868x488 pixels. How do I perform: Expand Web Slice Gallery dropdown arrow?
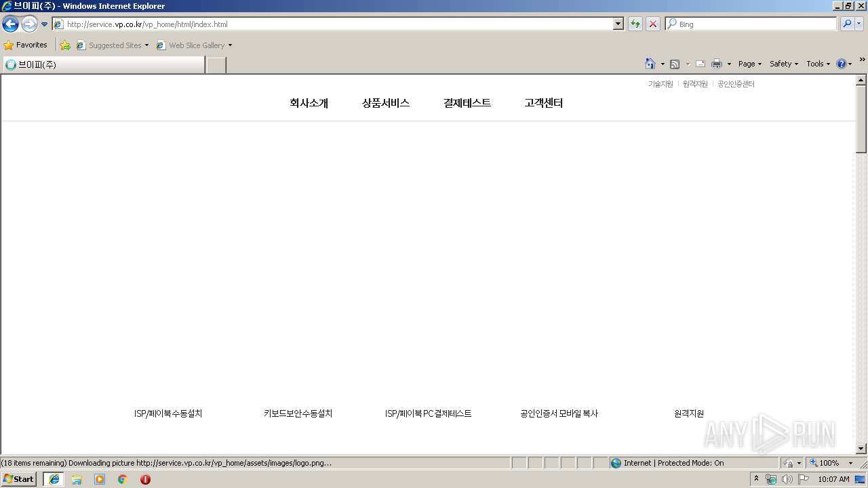[x=230, y=45]
